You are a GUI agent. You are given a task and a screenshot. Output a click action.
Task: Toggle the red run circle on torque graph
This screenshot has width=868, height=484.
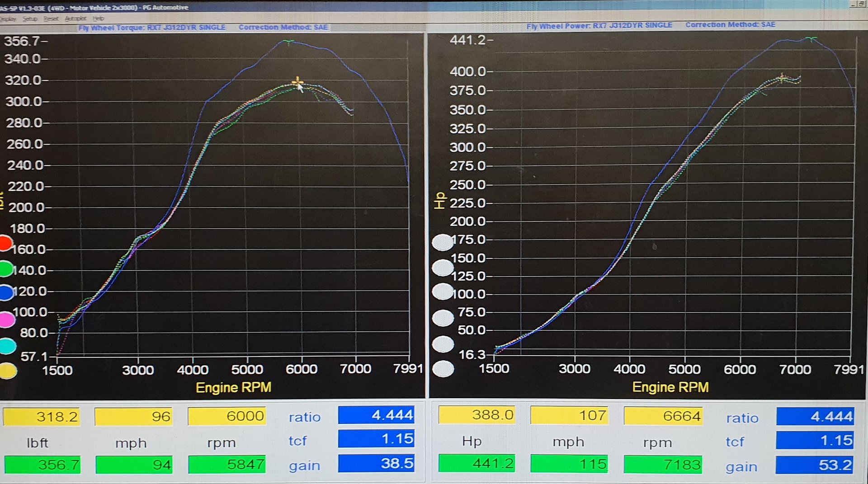[x=5, y=243]
